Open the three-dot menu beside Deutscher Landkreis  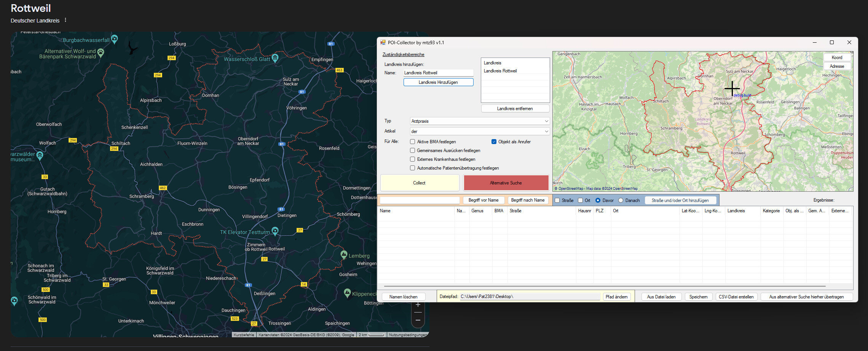pyautogui.click(x=65, y=20)
